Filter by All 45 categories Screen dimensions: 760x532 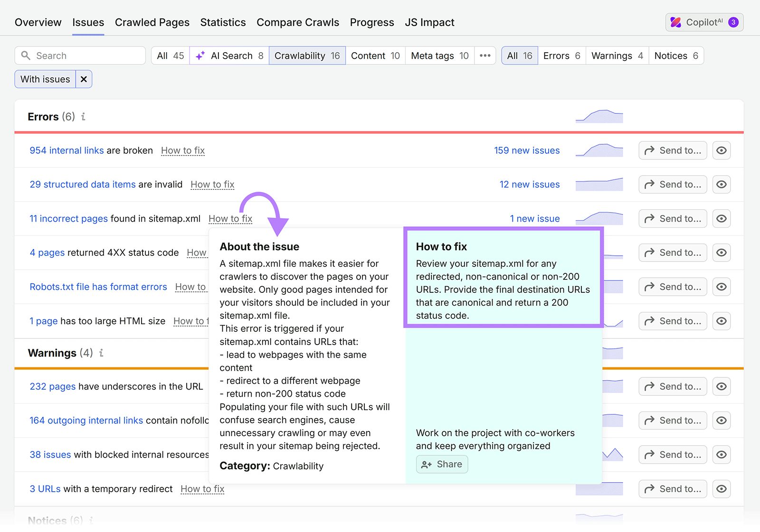pyautogui.click(x=171, y=56)
